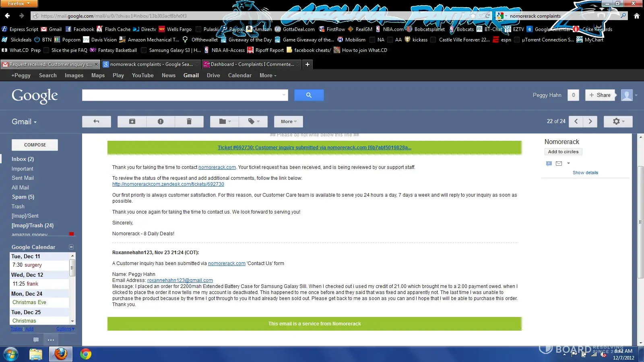Image resolution: width=644 pixels, height=362 pixels.
Task: Collapse the Google Calendar gadget
Action: coord(71,247)
